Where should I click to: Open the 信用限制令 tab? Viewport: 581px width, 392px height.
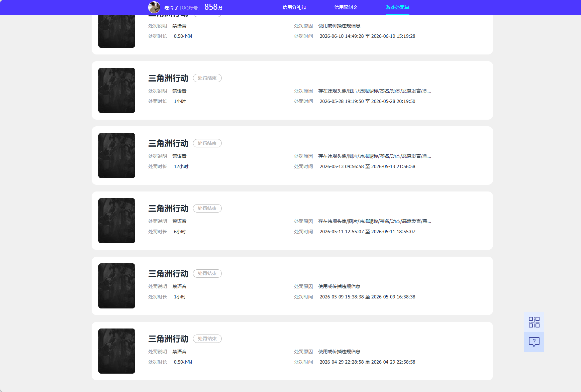point(346,7)
